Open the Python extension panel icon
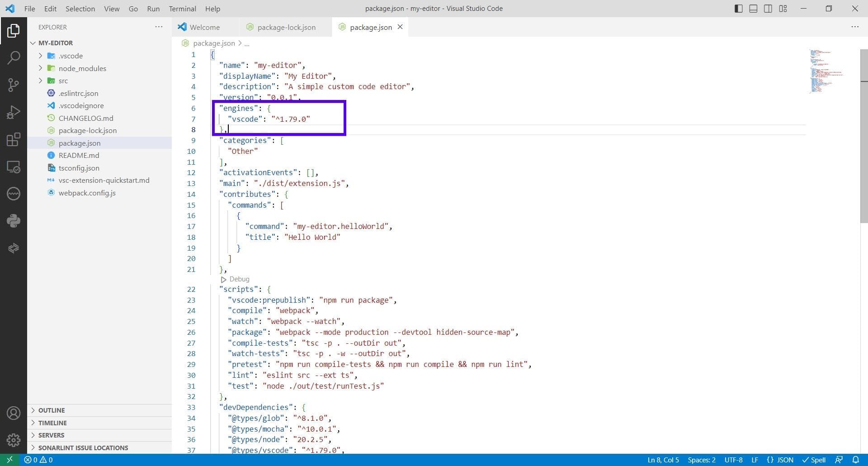 pos(14,221)
